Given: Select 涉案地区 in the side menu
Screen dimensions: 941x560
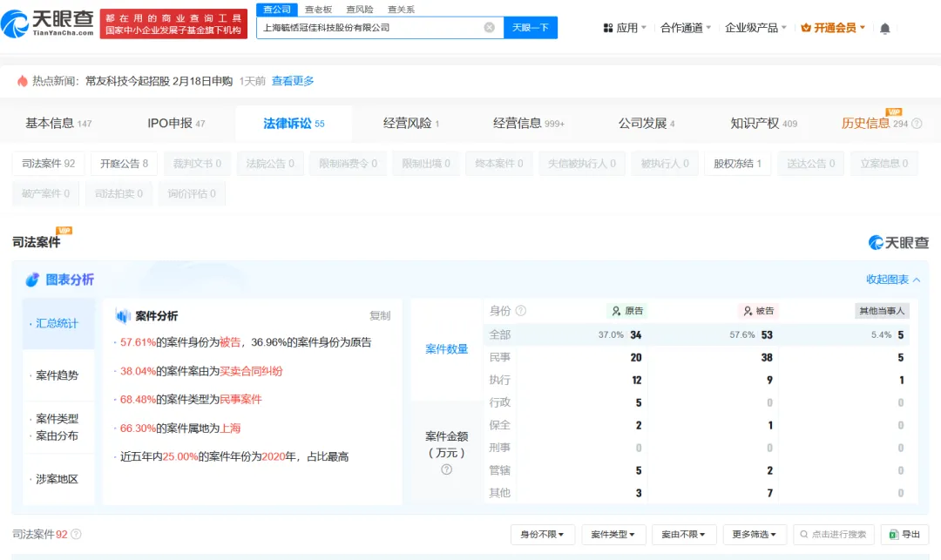Looking at the screenshot, I should click(58, 479).
